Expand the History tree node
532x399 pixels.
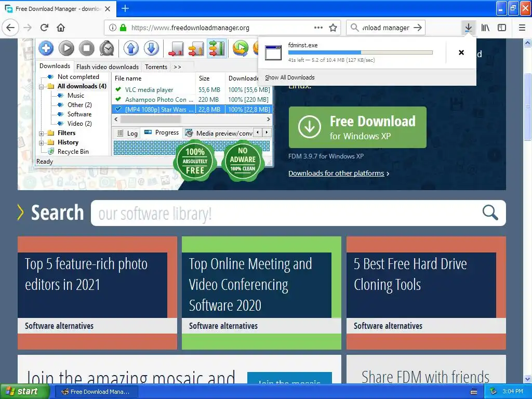[42, 143]
